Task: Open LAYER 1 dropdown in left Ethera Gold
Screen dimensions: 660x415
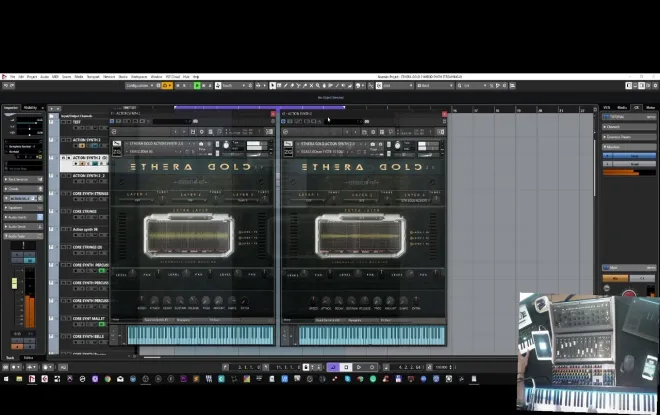Action: (x=138, y=200)
